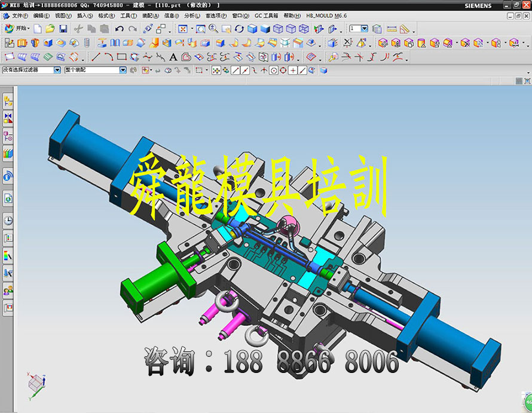This screenshot has width=532, height=413.
Task: Select the Zoom in/out magnifier tool
Action: click(213, 29)
